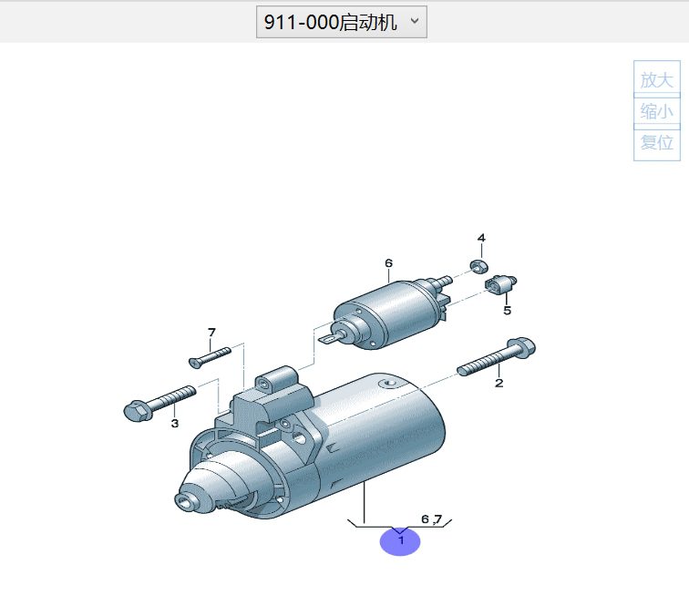Open the 911-000启动机 diagram dropdown
This screenshot has width=689, height=616.
(341, 23)
